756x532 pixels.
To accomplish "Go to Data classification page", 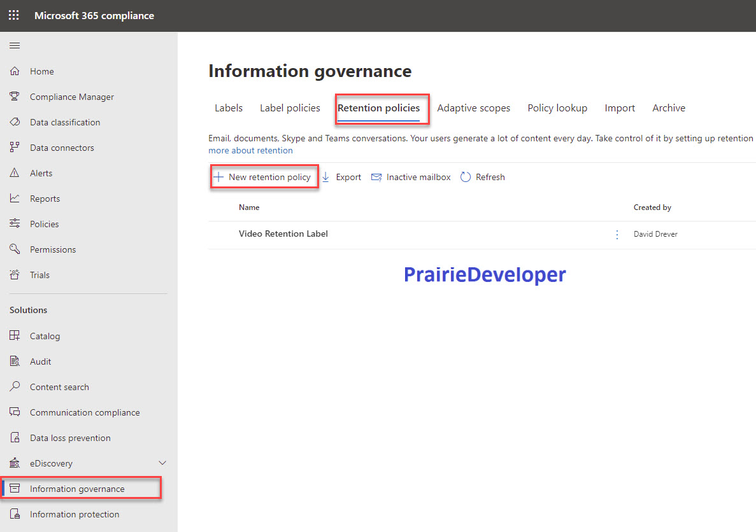I will pyautogui.click(x=65, y=122).
